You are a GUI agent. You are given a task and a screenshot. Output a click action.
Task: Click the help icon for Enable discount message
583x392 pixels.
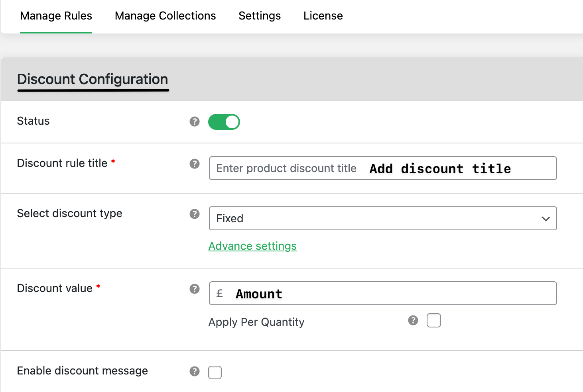pyautogui.click(x=194, y=371)
